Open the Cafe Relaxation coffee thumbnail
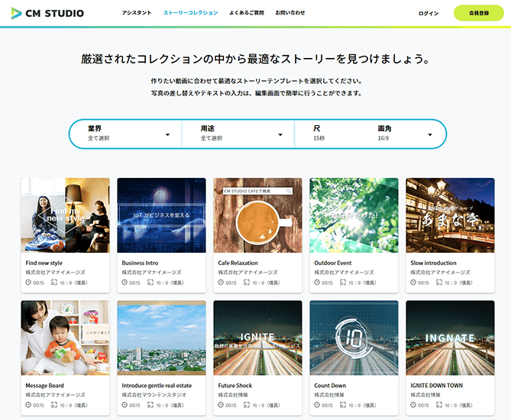This screenshot has width=511, height=420. pyautogui.click(x=257, y=215)
